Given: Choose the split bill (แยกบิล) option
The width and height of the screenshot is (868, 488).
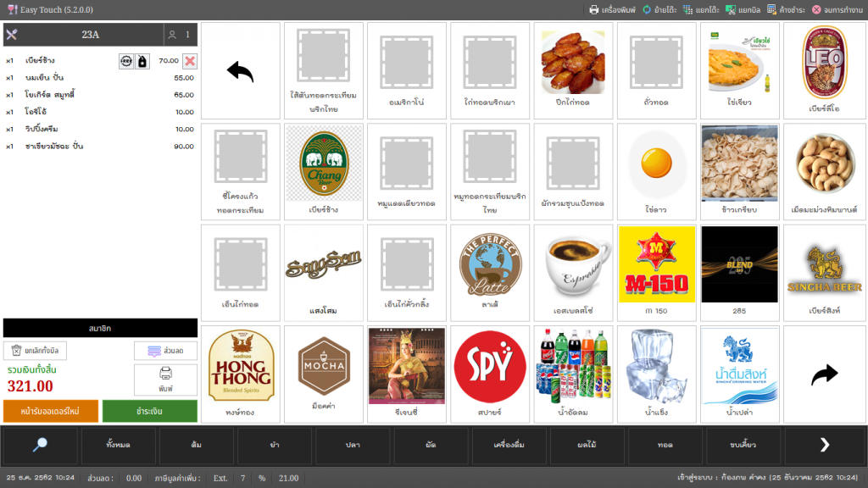Looking at the screenshot, I should (x=743, y=9).
